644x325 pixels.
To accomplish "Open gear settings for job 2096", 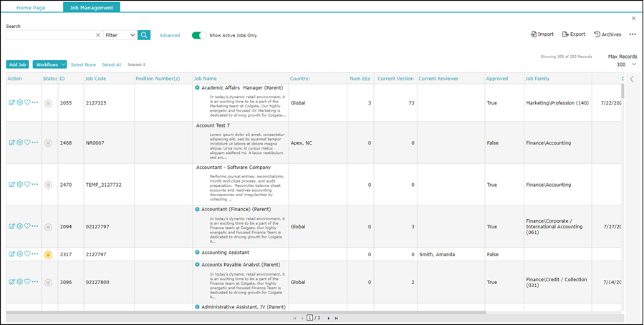I will (20, 282).
